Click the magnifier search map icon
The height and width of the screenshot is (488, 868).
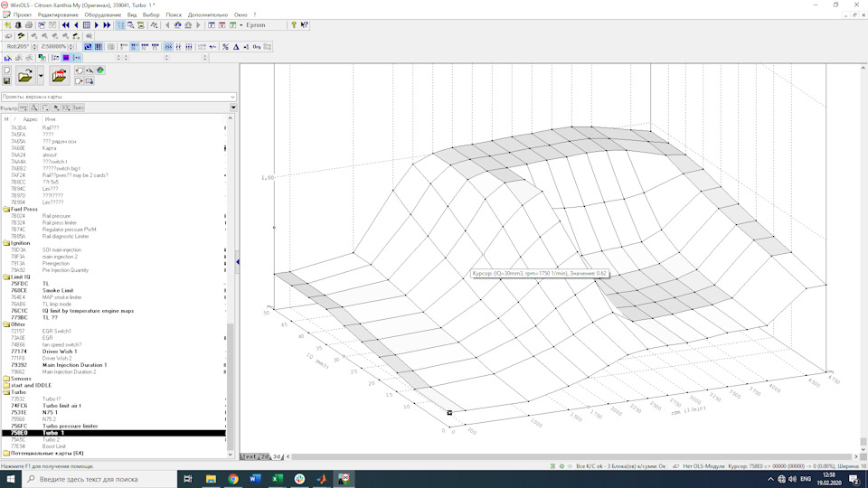click(x=130, y=25)
